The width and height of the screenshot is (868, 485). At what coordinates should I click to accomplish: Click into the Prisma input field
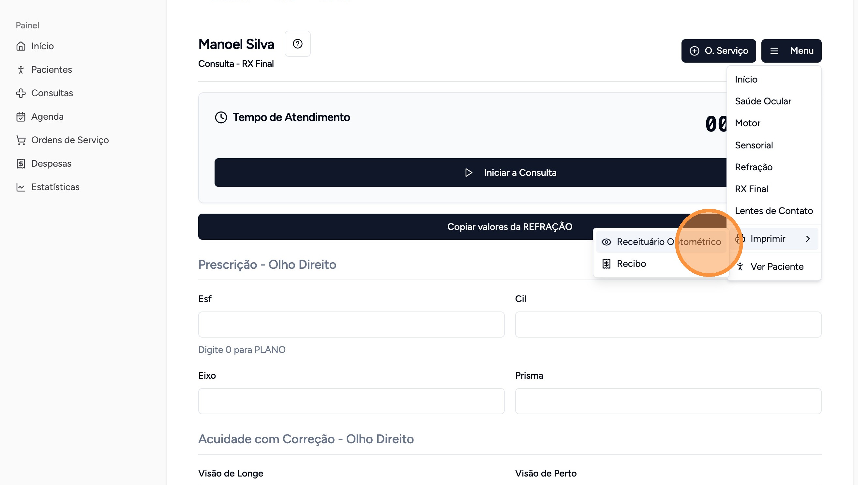pos(668,401)
